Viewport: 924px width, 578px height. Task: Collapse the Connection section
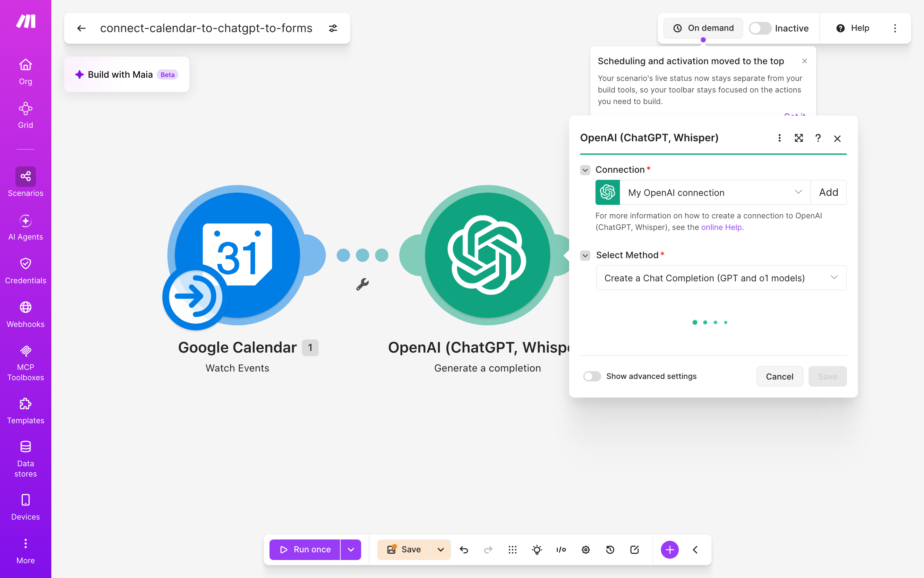[585, 170]
